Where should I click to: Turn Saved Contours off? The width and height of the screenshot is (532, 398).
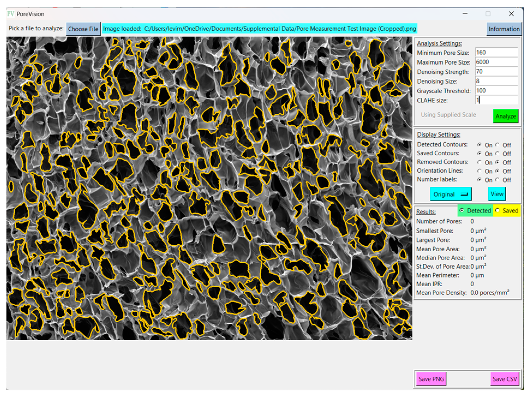(498, 153)
